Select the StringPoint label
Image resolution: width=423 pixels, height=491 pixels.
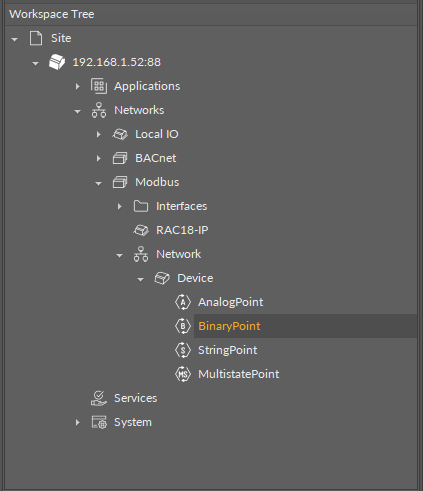coord(228,350)
